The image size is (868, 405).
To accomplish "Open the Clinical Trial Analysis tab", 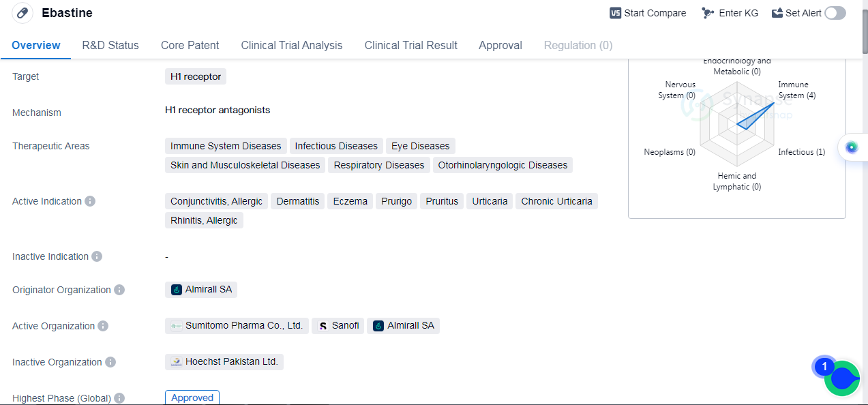I will 292,45.
